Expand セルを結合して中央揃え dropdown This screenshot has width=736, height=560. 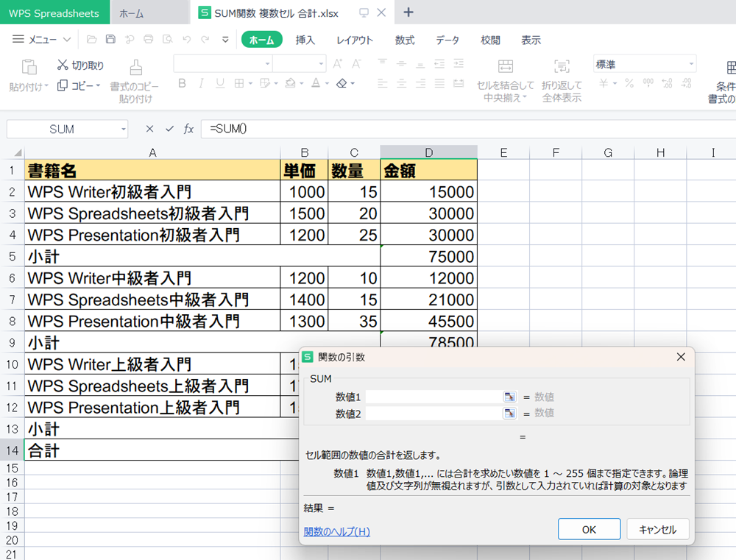pos(524,97)
